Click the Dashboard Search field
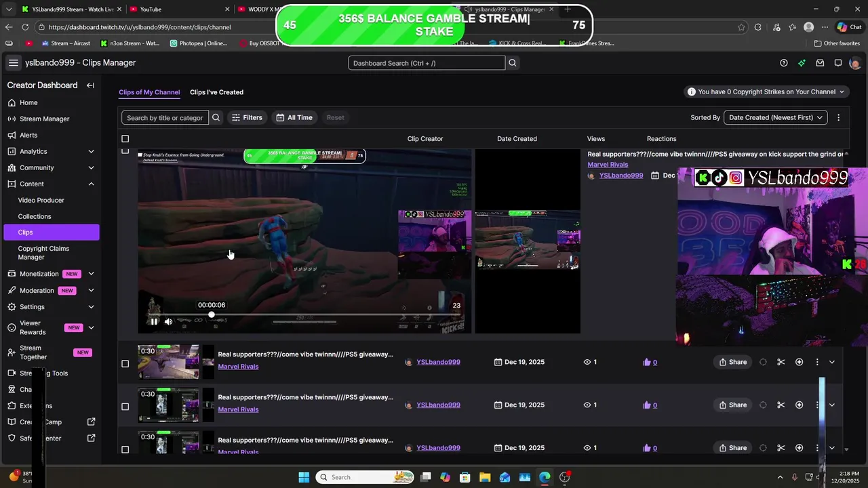 (x=427, y=63)
